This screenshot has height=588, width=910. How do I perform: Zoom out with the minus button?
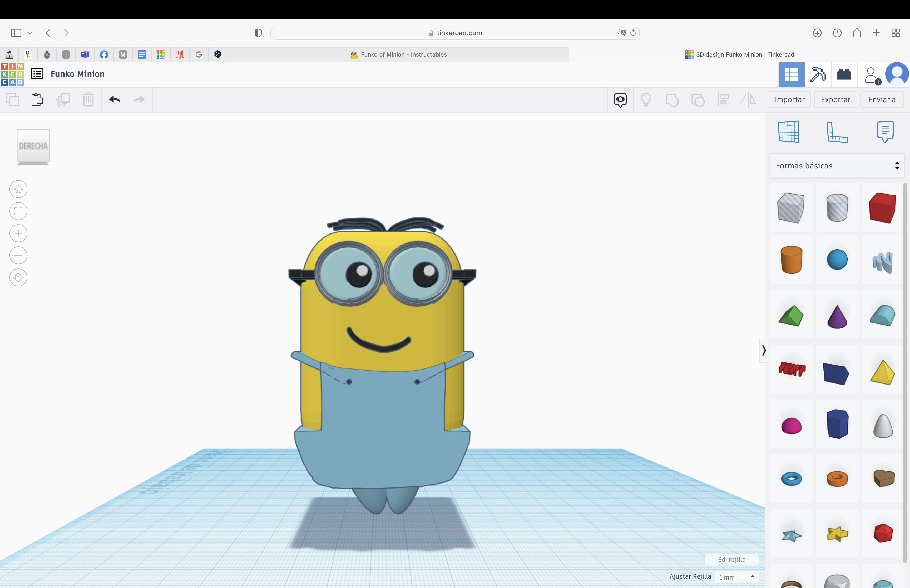(x=18, y=255)
